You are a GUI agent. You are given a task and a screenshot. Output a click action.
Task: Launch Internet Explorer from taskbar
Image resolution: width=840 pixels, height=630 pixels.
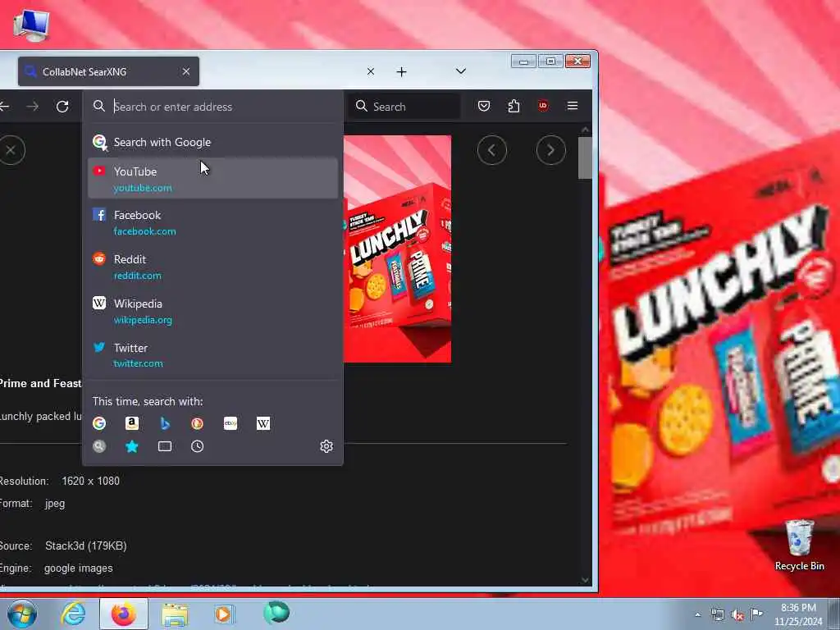click(73, 614)
